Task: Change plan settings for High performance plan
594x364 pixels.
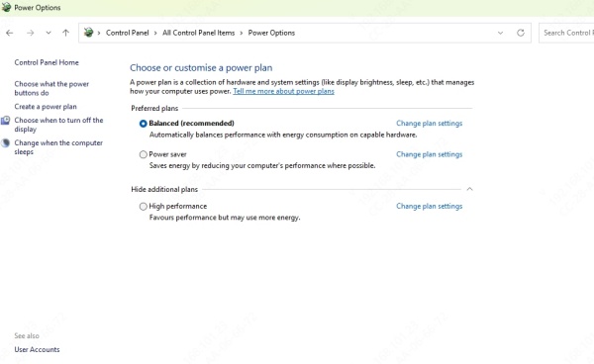Action: 430,206
